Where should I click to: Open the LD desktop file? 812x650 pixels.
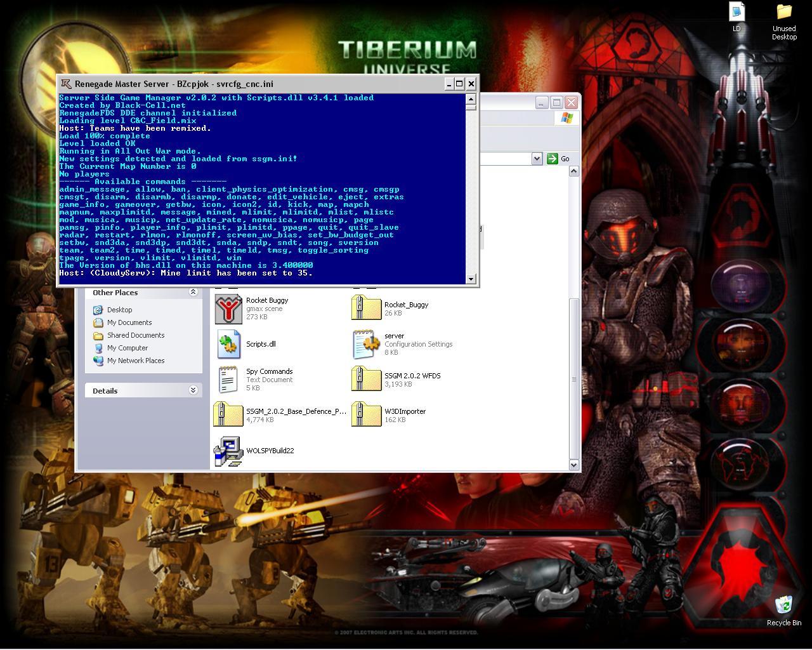737,13
